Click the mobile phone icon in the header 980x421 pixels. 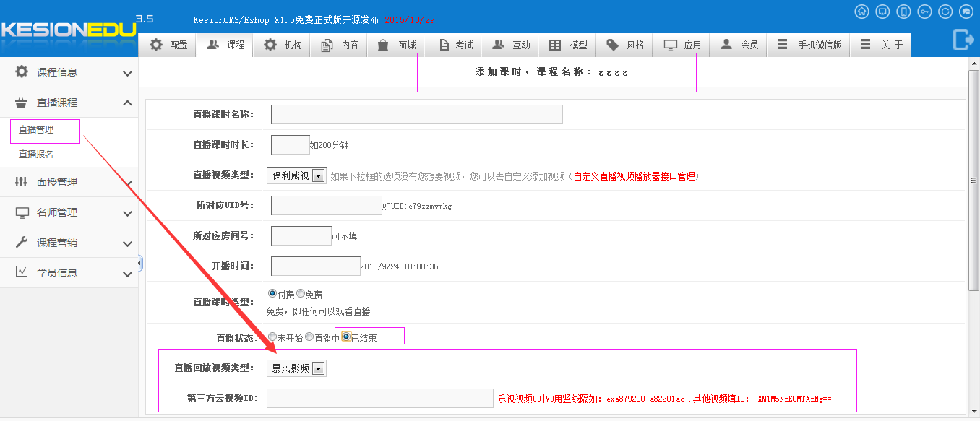[903, 12]
